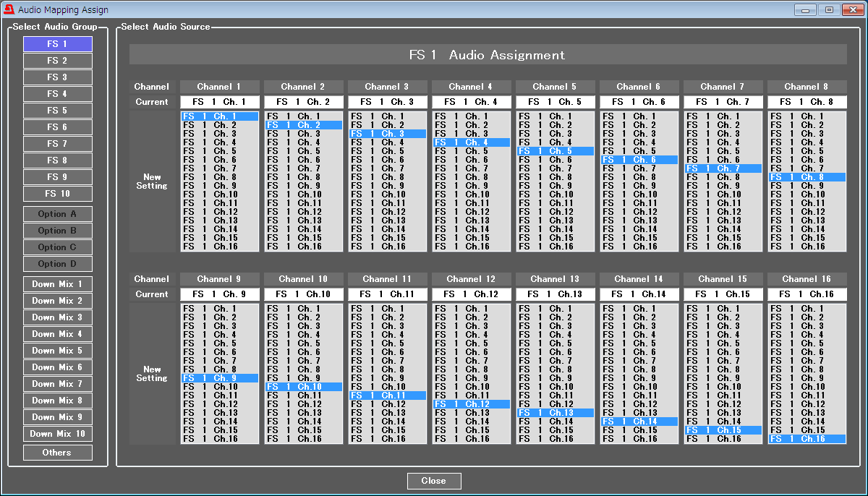The image size is (868, 496).
Task: Click the Others audio group button
Action: [x=57, y=453]
